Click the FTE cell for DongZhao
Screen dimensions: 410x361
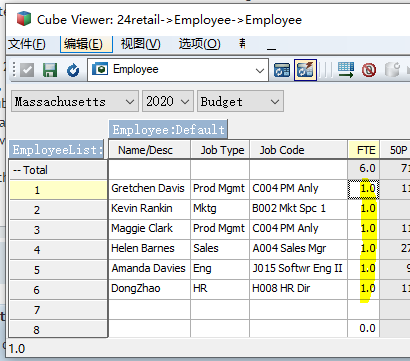(x=364, y=289)
